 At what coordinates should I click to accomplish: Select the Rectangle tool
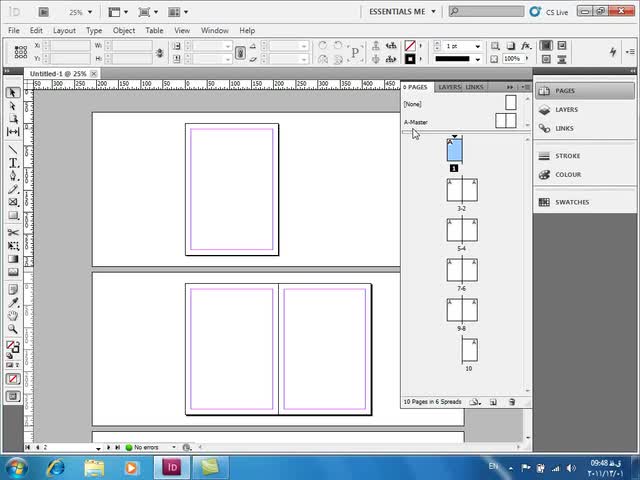[x=13, y=215]
